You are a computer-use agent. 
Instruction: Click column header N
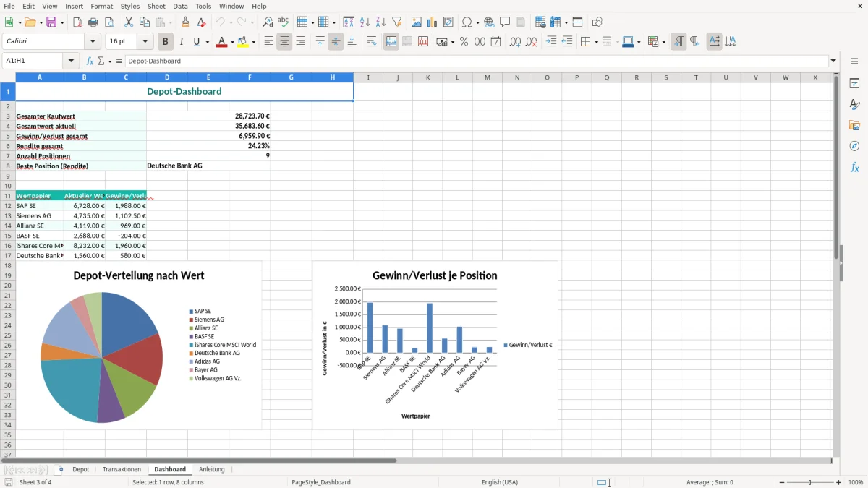tap(516, 77)
